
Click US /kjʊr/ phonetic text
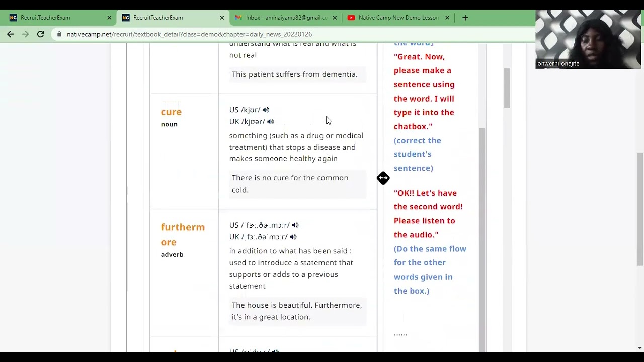[x=245, y=110]
